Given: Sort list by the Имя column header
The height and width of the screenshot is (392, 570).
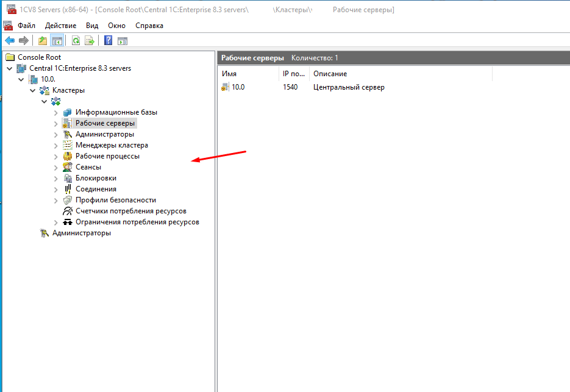Looking at the screenshot, I should pos(247,74).
